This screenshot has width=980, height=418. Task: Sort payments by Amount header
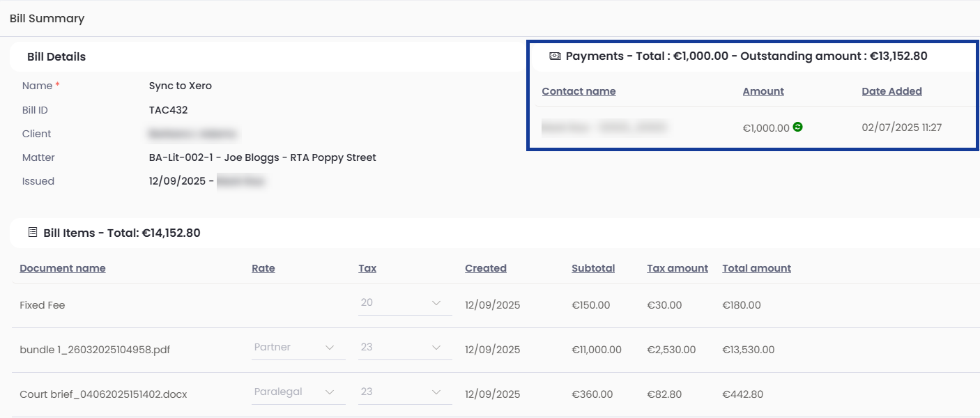pyautogui.click(x=763, y=91)
